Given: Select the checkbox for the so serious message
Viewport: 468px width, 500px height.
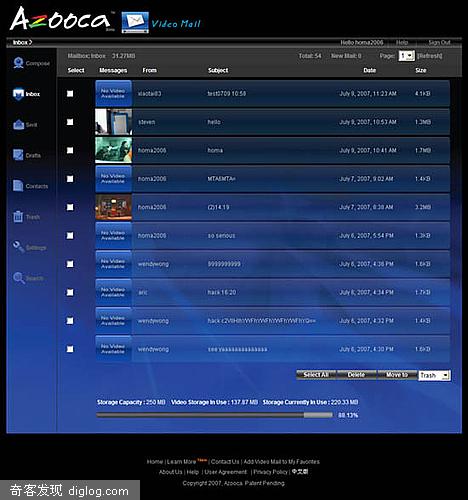Looking at the screenshot, I should pos(70,236).
